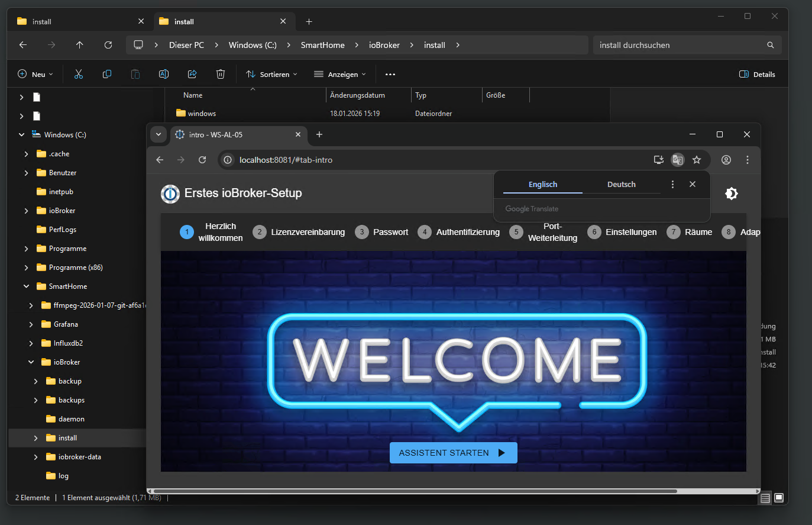Expand the Grafana folder in tree
The image size is (812, 525).
click(31, 324)
